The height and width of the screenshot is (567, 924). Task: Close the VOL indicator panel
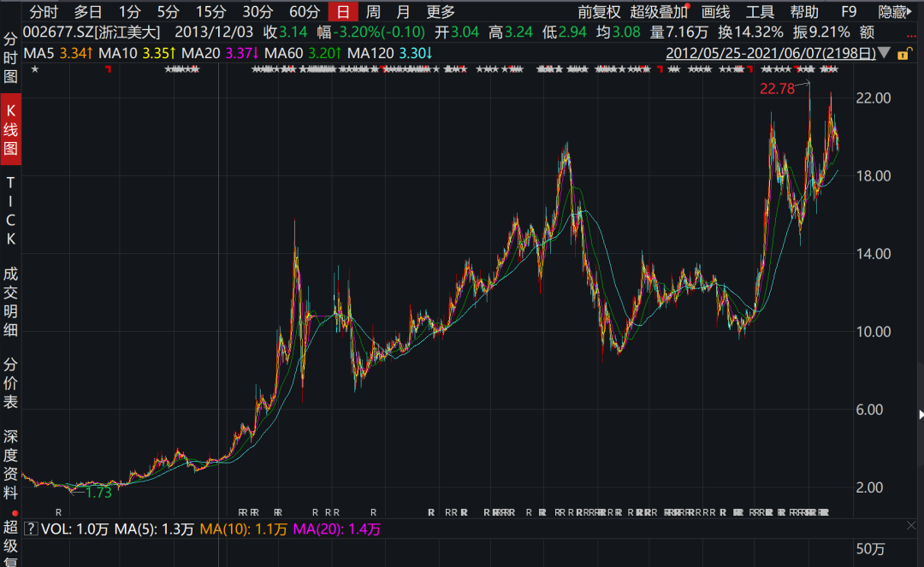[x=911, y=525]
